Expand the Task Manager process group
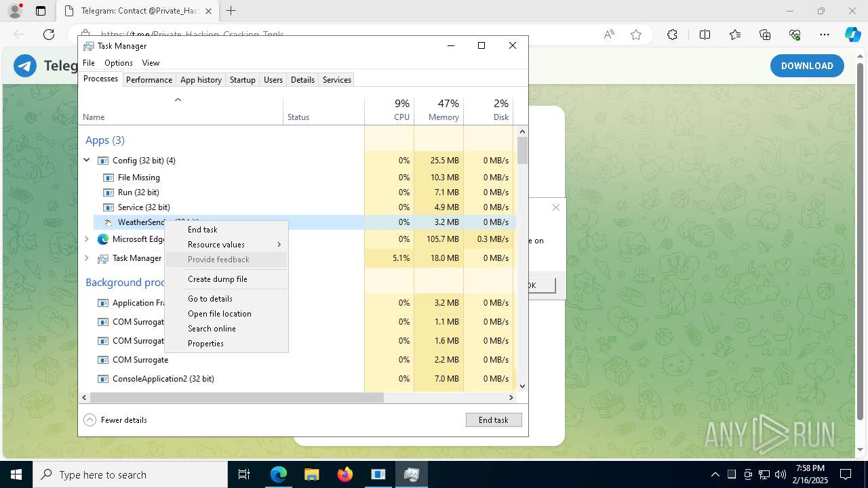 [87, 258]
